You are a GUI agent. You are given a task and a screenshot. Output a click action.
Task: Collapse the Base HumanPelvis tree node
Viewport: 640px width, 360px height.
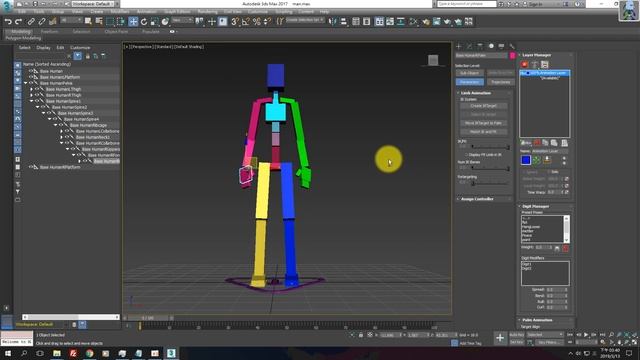click(x=25, y=83)
